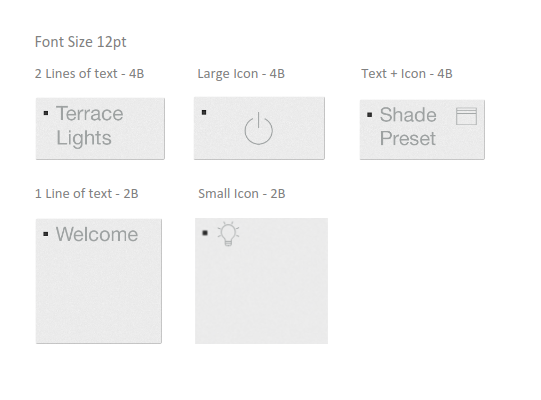The height and width of the screenshot is (400, 541).
Task: Click the indicator dot beside Welcome
Action: [46, 234]
